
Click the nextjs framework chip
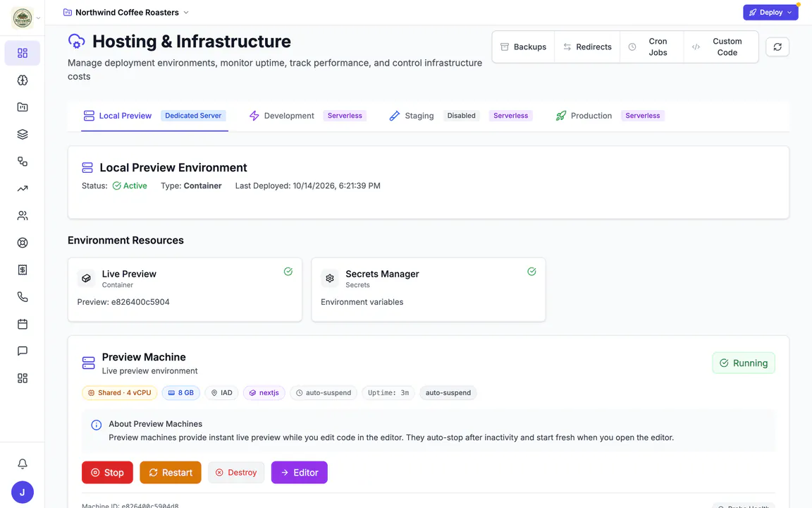[x=264, y=393]
